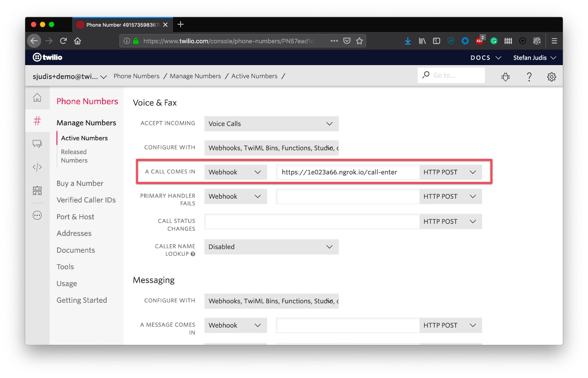Viewport: 588px width, 378px height.
Task: Open Released Numbers in sidebar
Action: [x=74, y=156]
